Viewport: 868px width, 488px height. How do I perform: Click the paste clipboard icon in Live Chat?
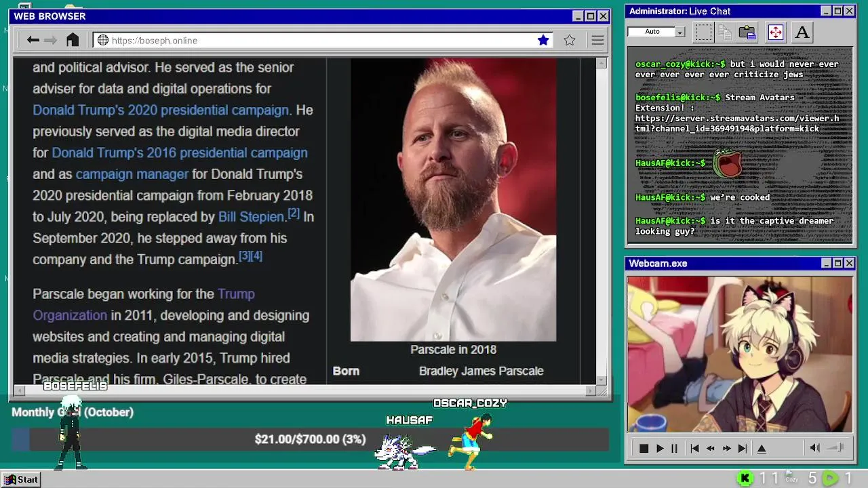point(747,32)
